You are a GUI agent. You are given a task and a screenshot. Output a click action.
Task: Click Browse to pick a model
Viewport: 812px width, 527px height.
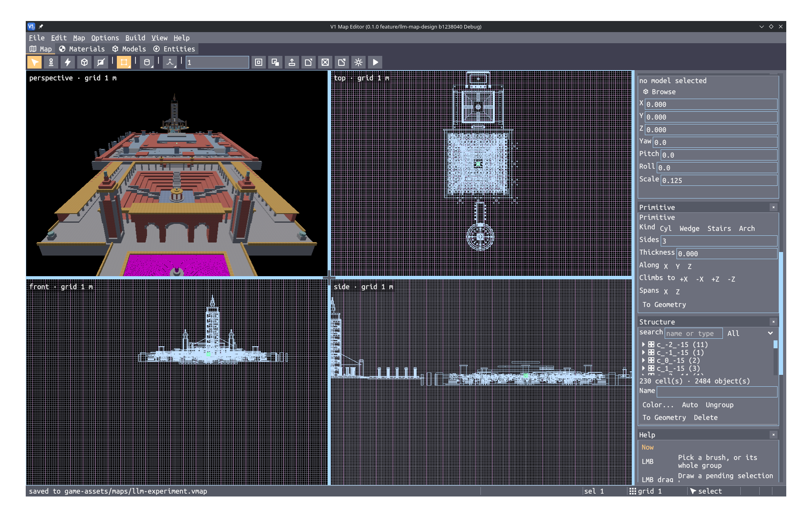click(x=660, y=92)
